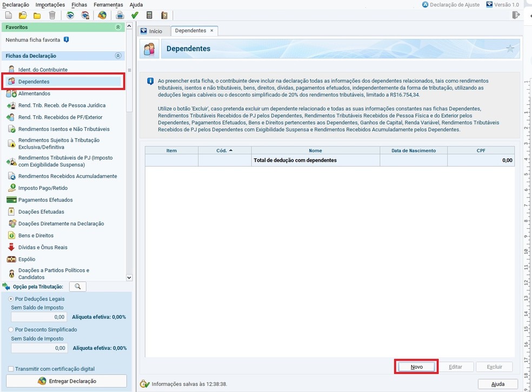The image size is (532, 392).
Task: Click the Versão 1.0 icon
Action: (489, 5)
